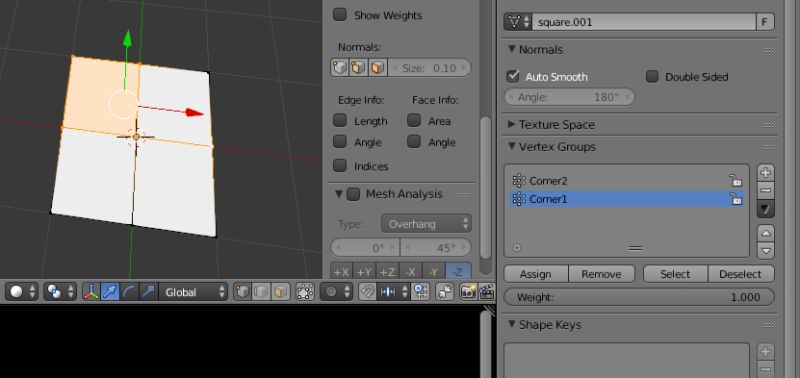The image size is (800, 378).
Task: Enable the Double Sided checkbox
Action: tap(652, 77)
